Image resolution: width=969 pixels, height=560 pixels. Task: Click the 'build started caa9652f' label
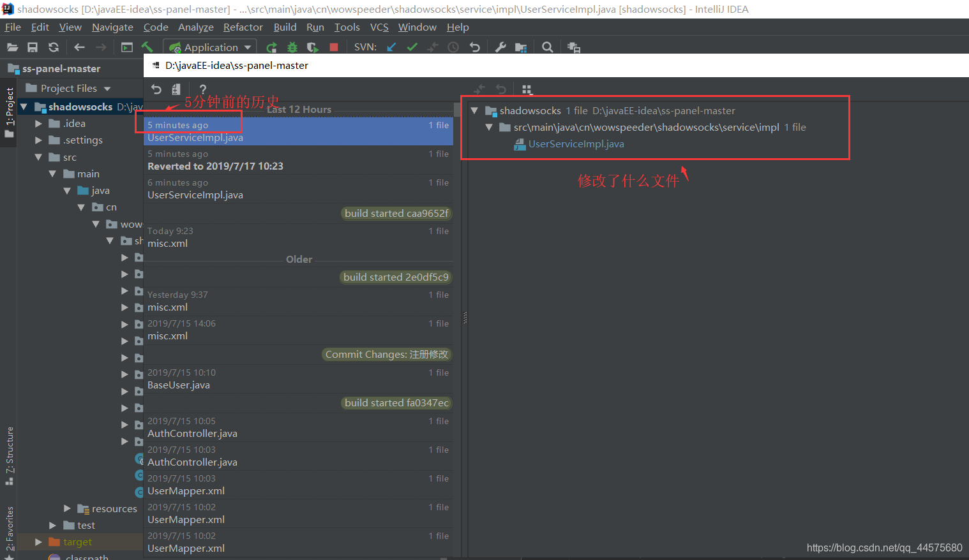pos(396,213)
